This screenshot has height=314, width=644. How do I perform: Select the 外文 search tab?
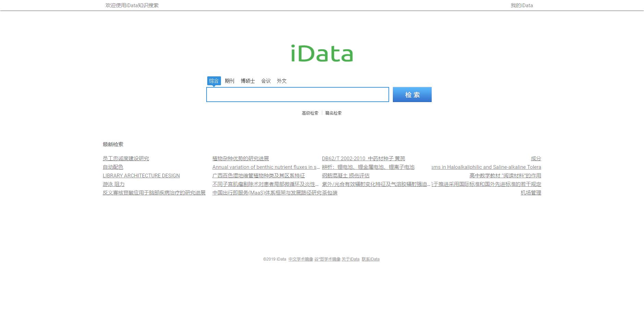(282, 81)
